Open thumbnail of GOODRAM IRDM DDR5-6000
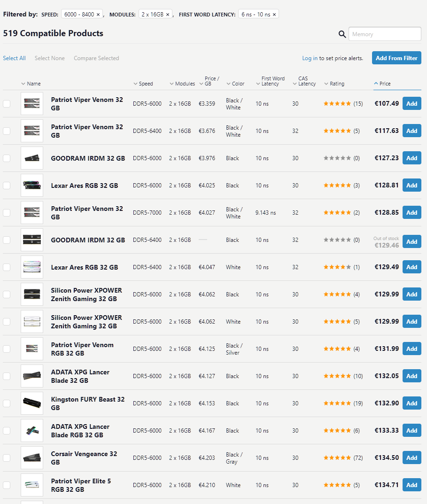 (32, 158)
